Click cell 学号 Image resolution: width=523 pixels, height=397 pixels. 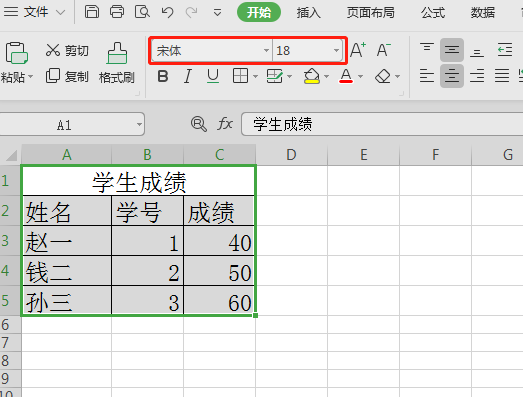(x=147, y=211)
